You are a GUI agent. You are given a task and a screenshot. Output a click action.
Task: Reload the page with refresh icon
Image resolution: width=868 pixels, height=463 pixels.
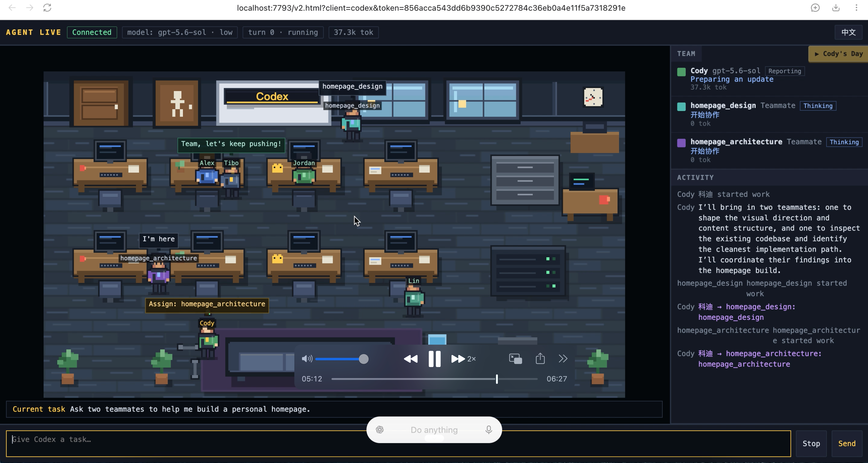(x=47, y=8)
